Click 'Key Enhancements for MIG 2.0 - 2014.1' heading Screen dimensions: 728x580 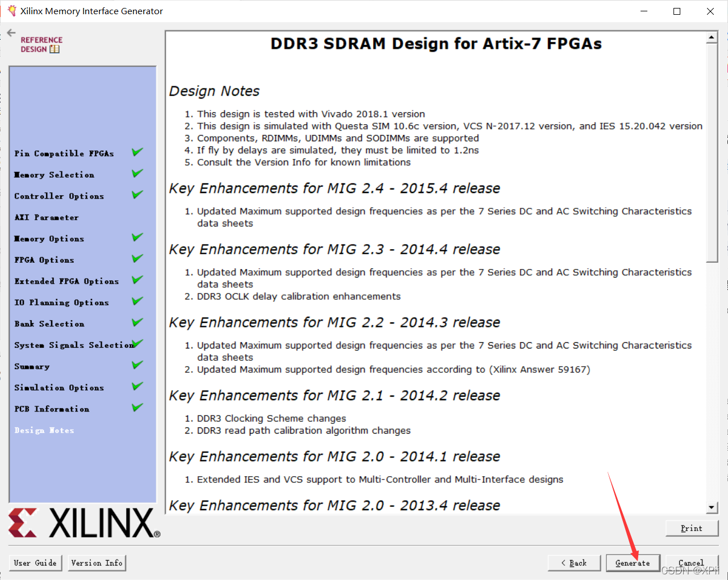[x=334, y=457]
